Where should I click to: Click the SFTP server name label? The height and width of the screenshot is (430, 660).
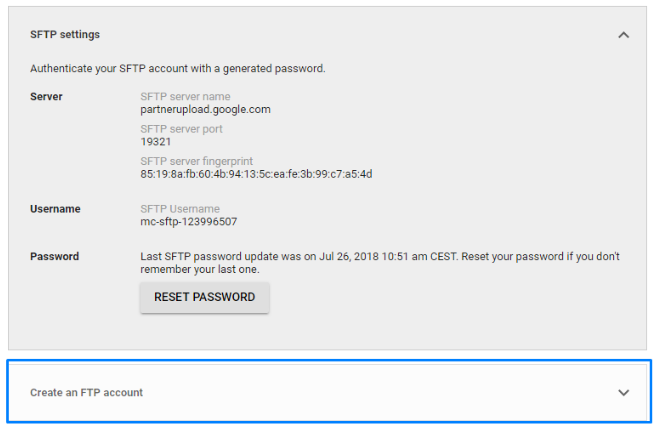pyautogui.click(x=185, y=97)
